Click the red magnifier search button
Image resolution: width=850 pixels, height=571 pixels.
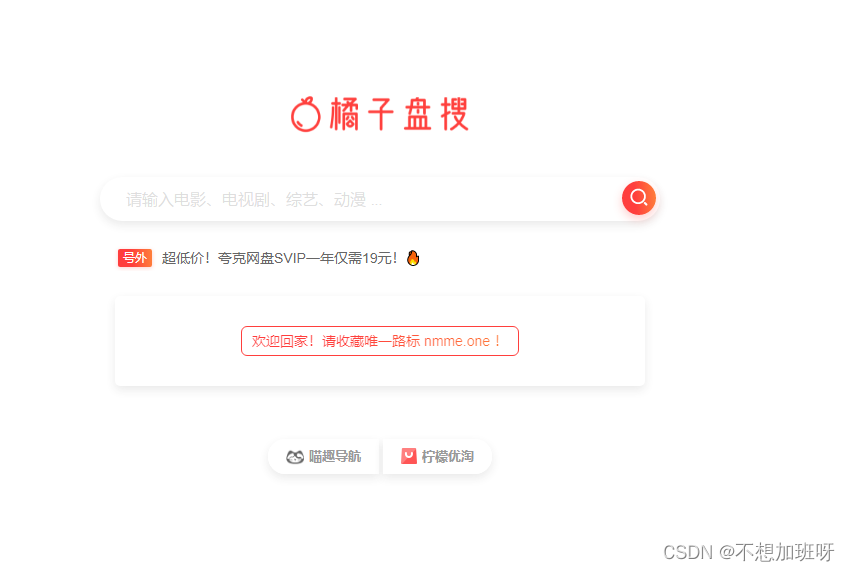pyautogui.click(x=639, y=197)
